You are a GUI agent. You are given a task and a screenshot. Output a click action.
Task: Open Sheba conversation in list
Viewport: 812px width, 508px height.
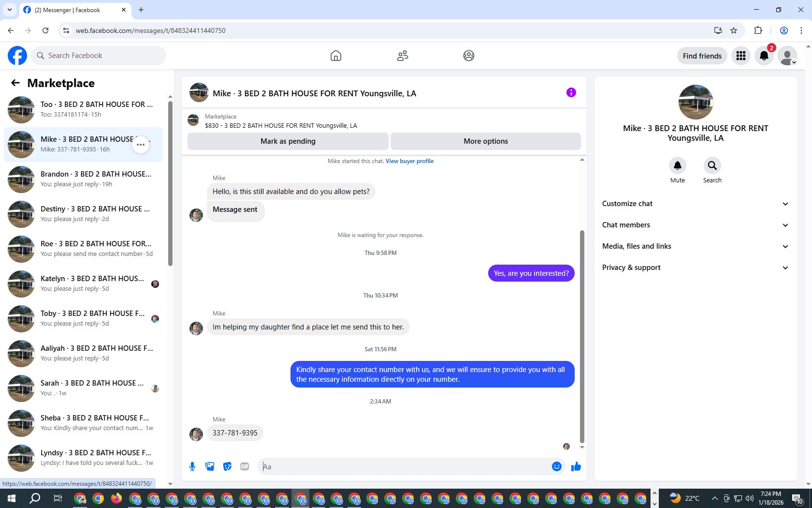(83, 423)
